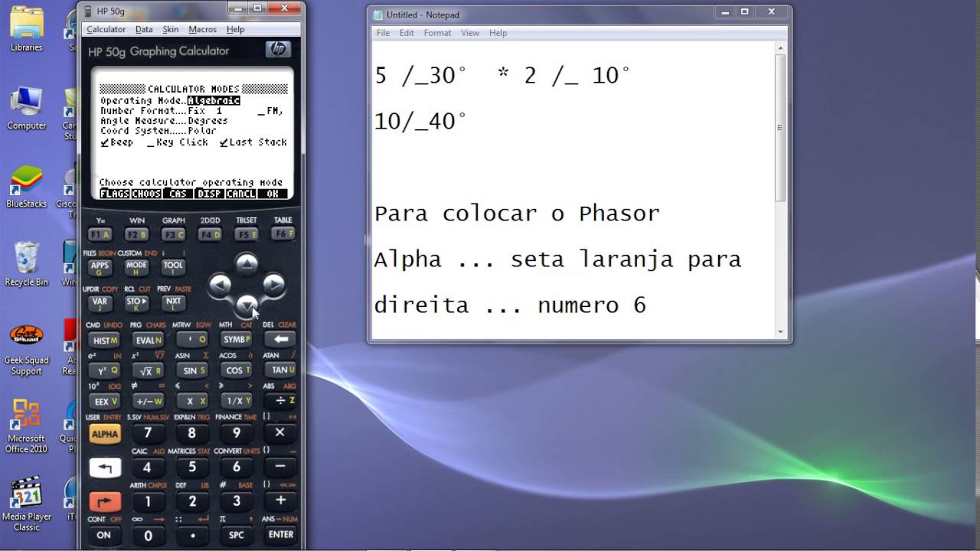
Task: Click the F5 E calculator key
Action: click(247, 235)
